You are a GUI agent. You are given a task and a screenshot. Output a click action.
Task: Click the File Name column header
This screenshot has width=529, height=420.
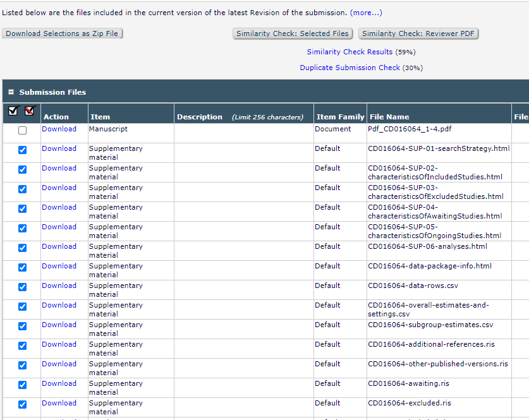click(389, 117)
